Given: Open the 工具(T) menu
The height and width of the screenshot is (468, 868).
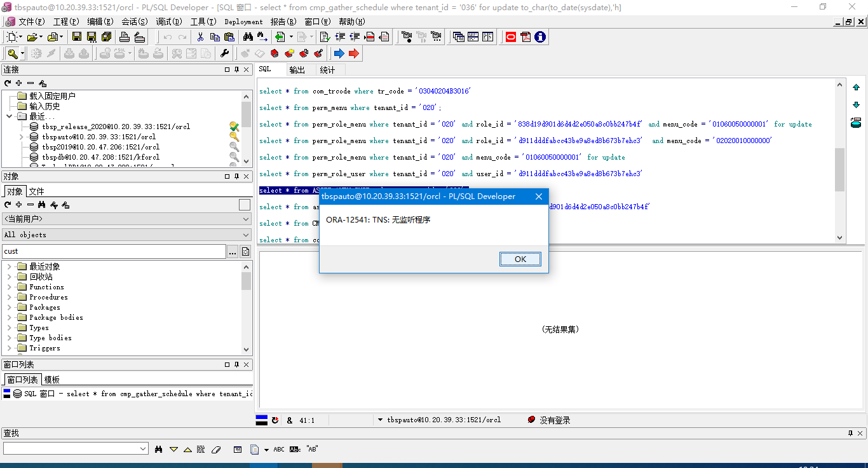Looking at the screenshot, I should (x=203, y=22).
